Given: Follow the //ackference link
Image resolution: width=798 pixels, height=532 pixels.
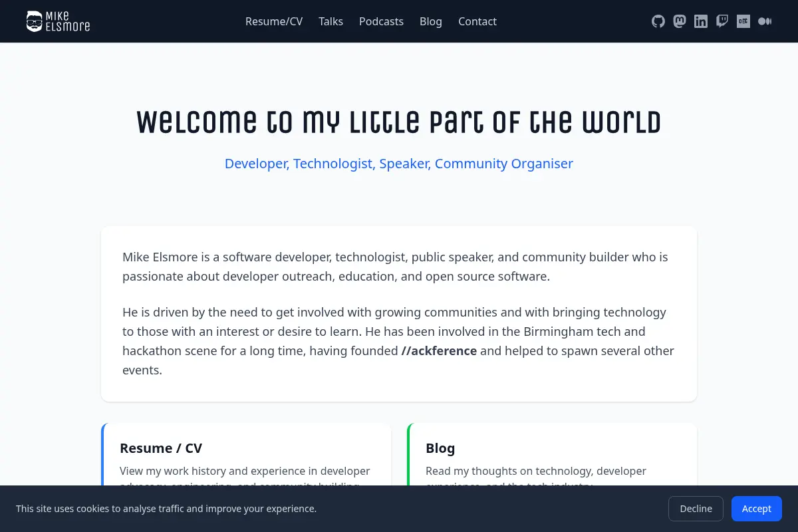Looking at the screenshot, I should 439,350.
